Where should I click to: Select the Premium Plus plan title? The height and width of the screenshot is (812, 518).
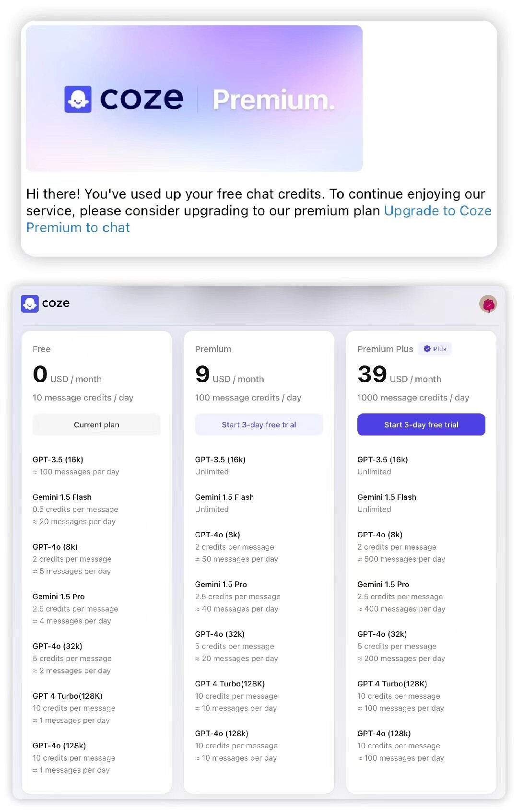385,349
